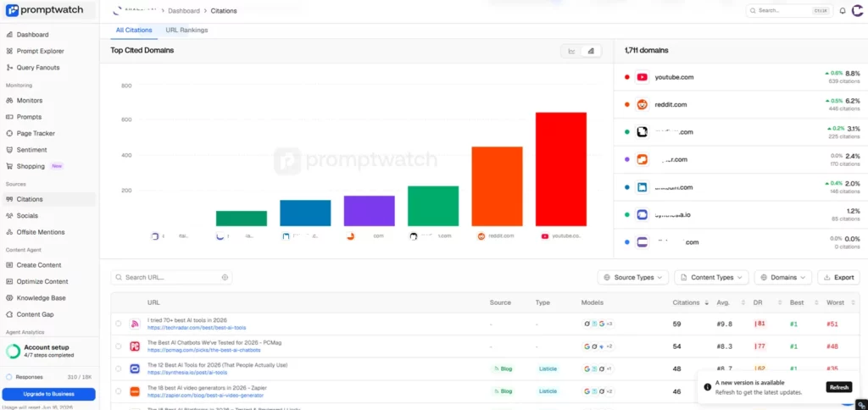This screenshot has width=868, height=410.
Task: Switch to the URL Rankings tab
Action: [x=186, y=30]
